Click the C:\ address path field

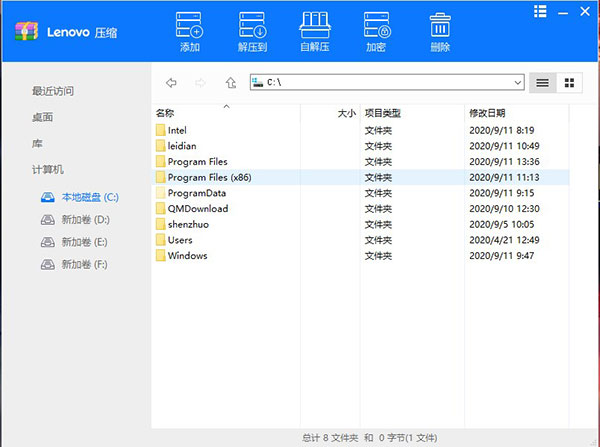(385, 83)
